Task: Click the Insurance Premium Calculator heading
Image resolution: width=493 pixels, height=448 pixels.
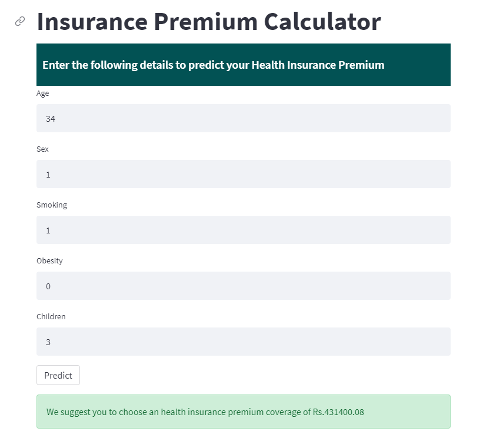Action: pos(208,21)
